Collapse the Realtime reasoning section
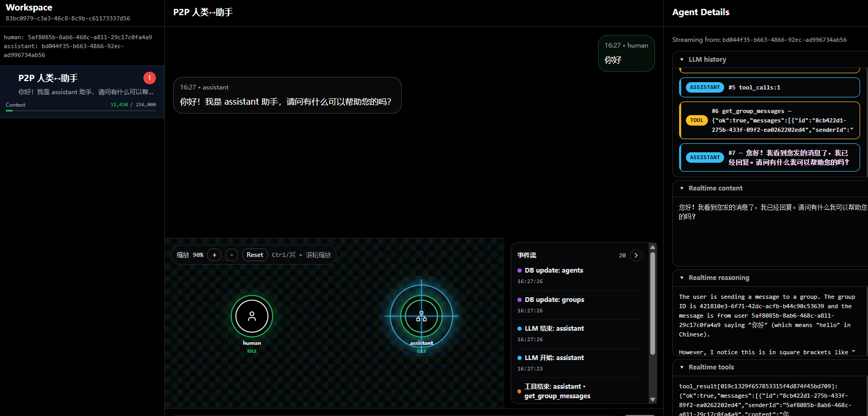Viewport: 868px width, 416px height. [682, 278]
